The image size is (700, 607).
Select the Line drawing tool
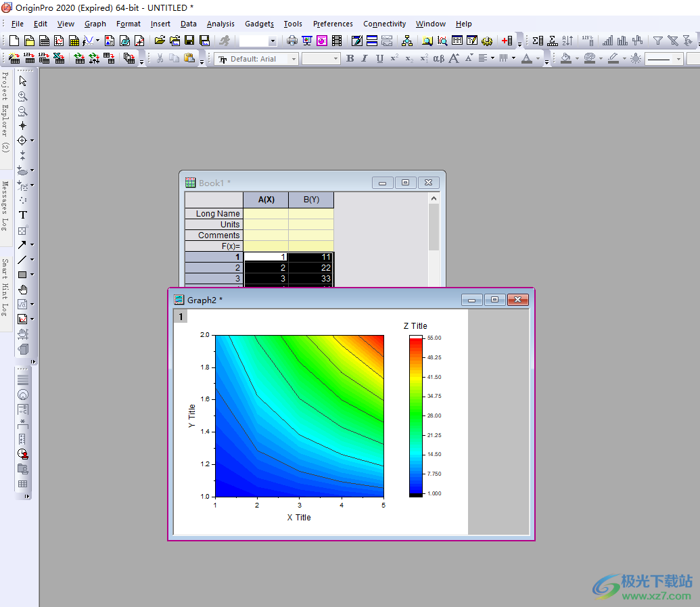pos(22,259)
